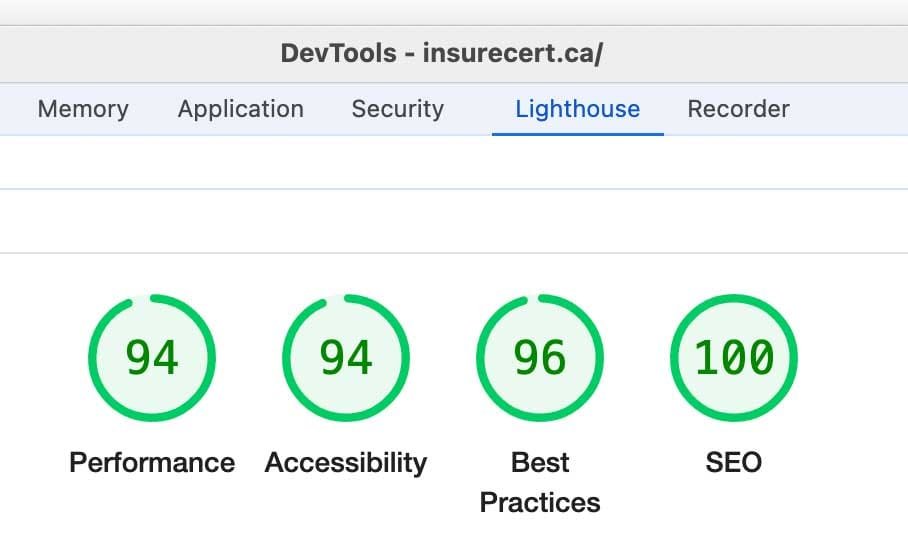
Task: Go to the Security tab
Action: tap(397, 109)
